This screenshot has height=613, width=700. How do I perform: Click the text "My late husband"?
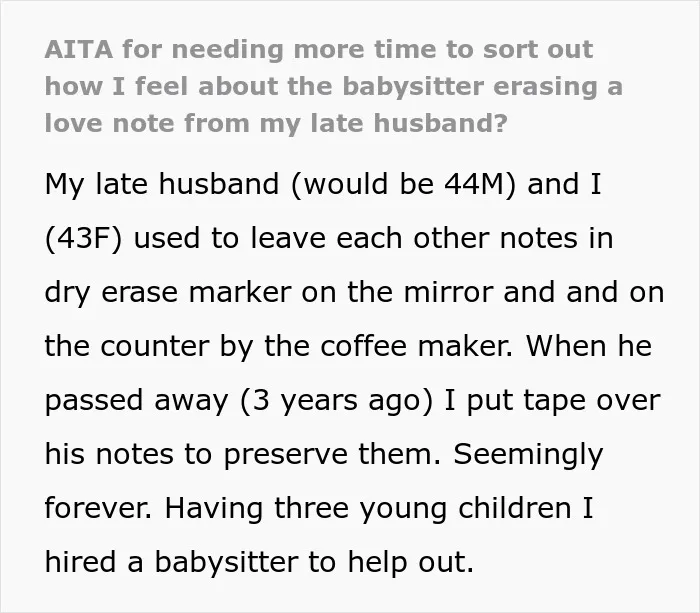coord(162,184)
